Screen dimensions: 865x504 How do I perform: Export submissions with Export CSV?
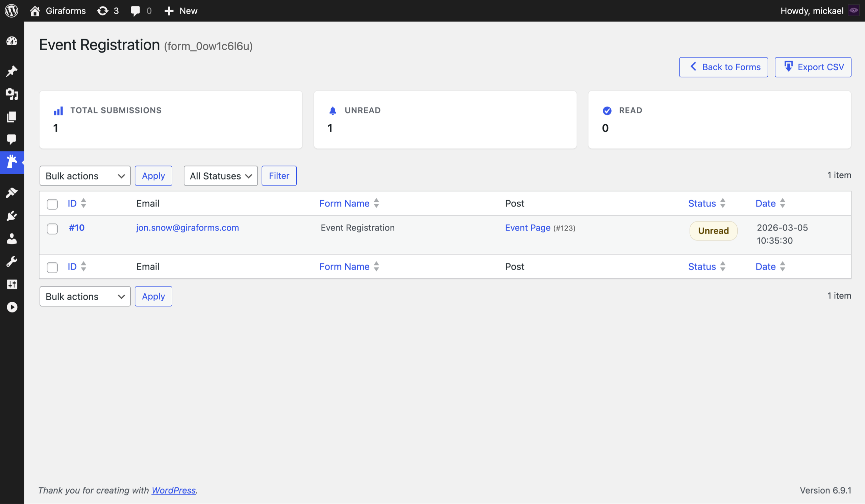coord(813,67)
